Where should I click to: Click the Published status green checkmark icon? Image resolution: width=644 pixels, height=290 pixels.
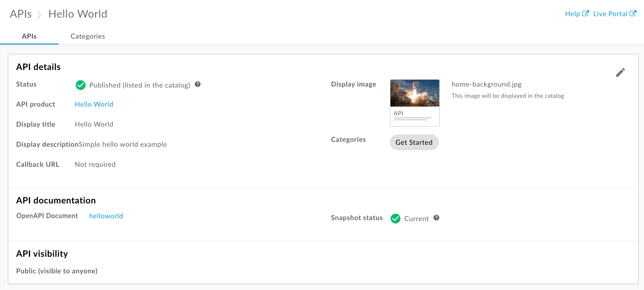click(x=81, y=85)
